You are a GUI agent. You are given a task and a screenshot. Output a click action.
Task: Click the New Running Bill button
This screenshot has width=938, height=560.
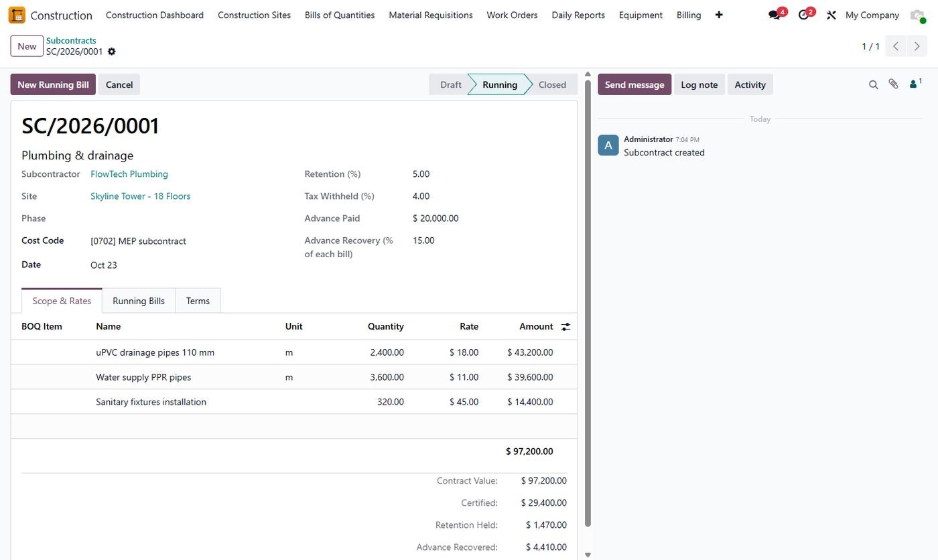53,84
